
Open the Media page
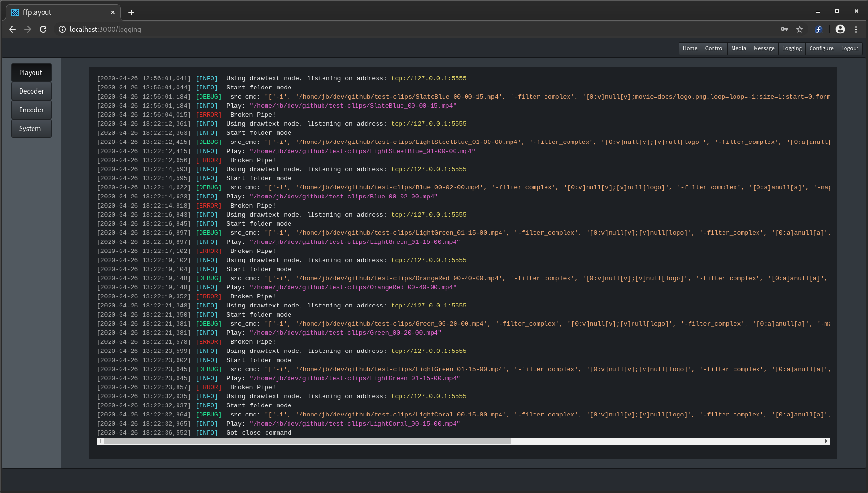[739, 48]
